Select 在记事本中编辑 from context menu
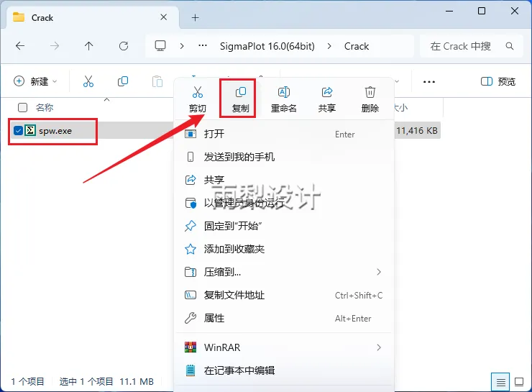The image size is (532, 392). (x=284, y=370)
